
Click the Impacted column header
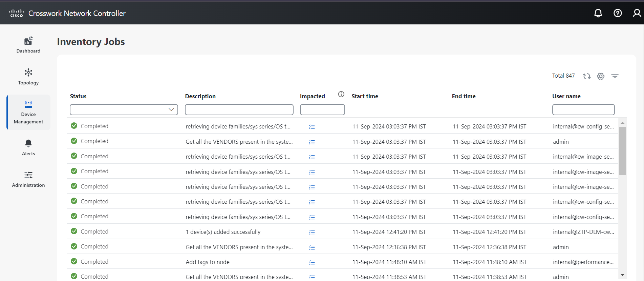point(312,96)
